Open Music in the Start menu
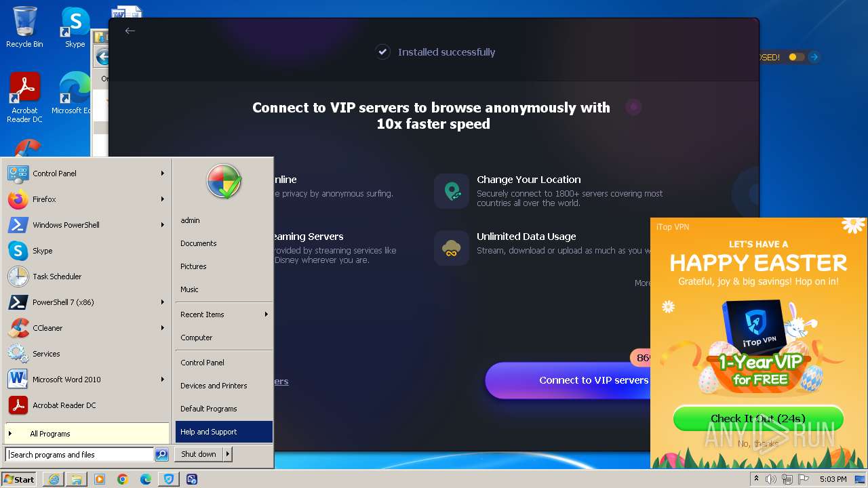 click(224, 289)
